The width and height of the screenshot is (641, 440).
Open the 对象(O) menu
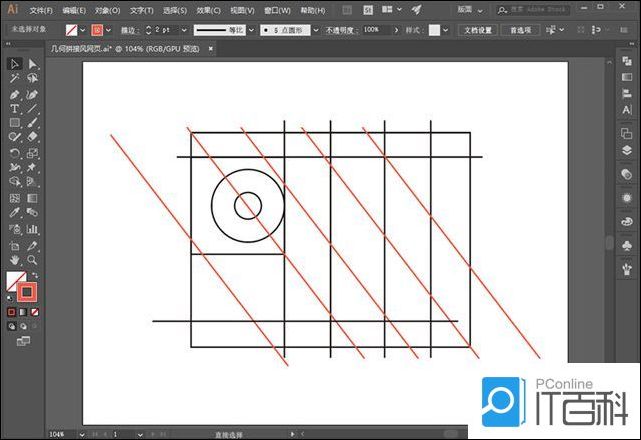click(108, 10)
